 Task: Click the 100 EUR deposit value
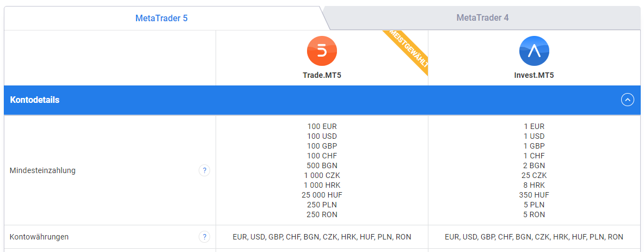point(322,126)
